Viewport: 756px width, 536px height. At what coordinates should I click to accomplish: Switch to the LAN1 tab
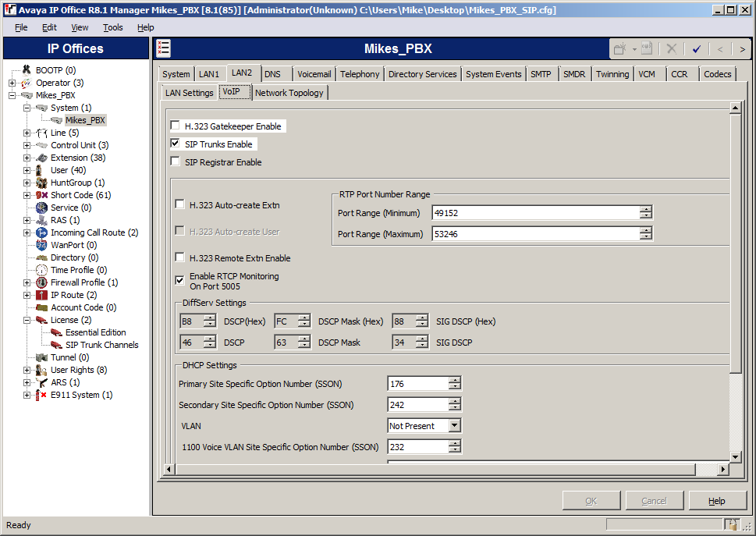pos(209,74)
